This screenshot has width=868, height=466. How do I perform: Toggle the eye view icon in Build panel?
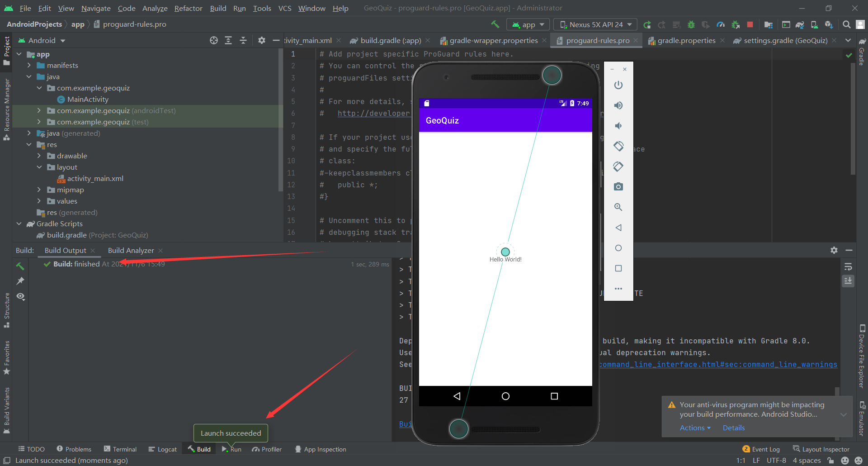coord(20,296)
